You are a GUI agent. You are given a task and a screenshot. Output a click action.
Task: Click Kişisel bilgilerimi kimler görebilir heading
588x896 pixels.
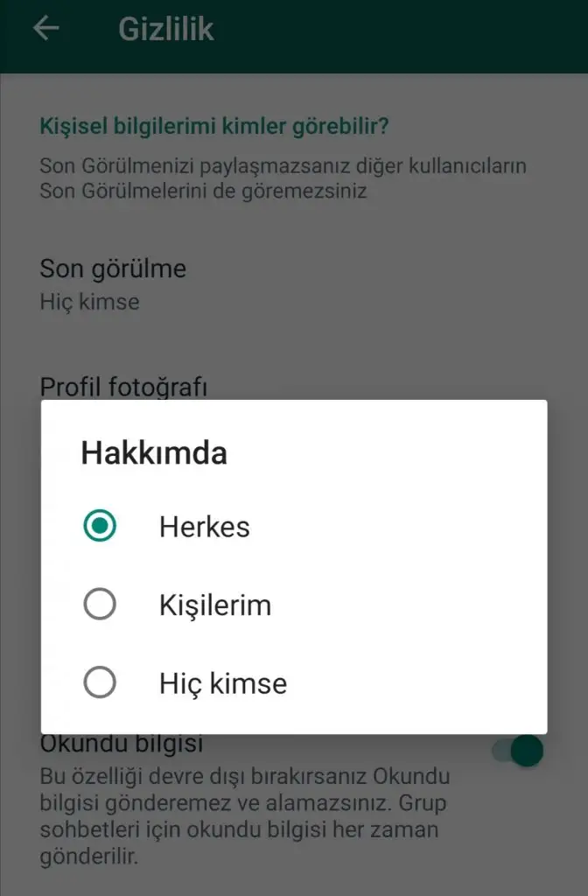(214, 126)
